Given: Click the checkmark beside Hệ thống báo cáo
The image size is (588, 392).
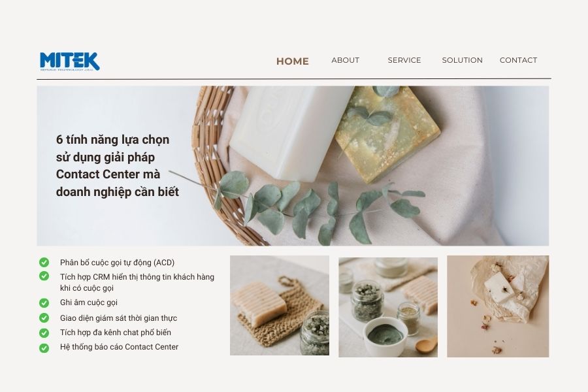Looking at the screenshot, I should coord(44,348).
